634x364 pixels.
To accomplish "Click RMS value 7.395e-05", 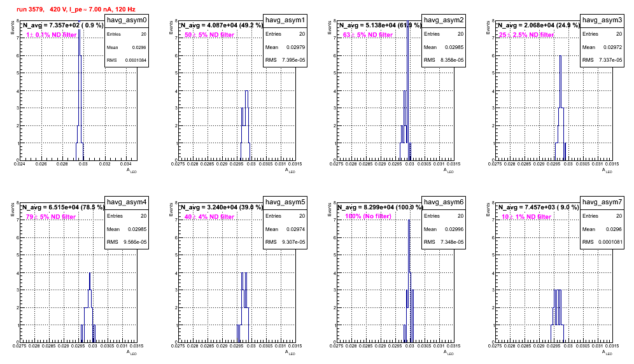I will (x=293, y=60).
